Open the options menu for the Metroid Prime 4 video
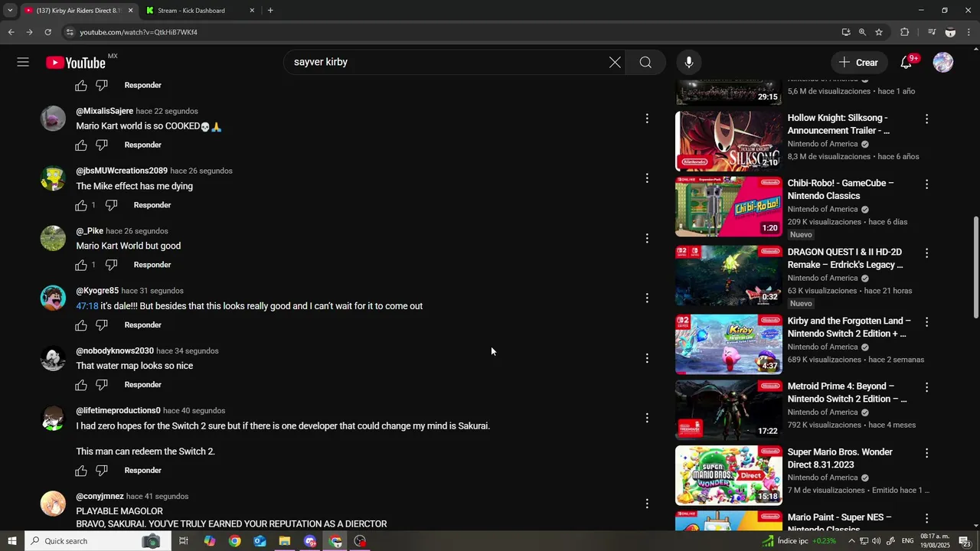The width and height of the screenshot is (980, 551). 926,388
